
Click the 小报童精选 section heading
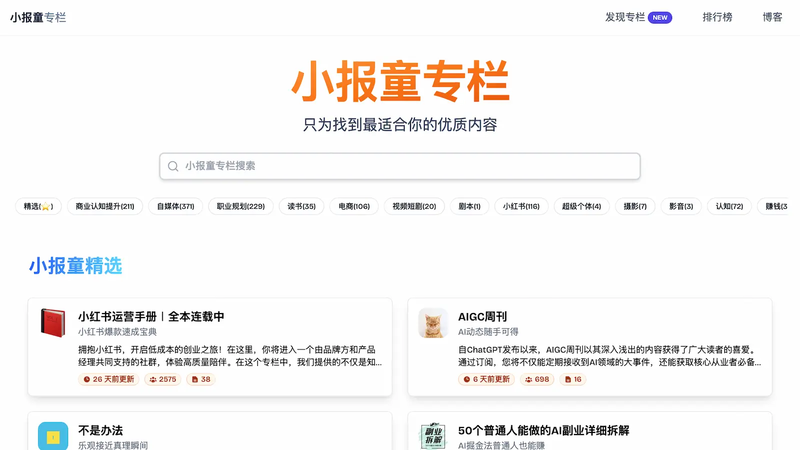[76, 266]
